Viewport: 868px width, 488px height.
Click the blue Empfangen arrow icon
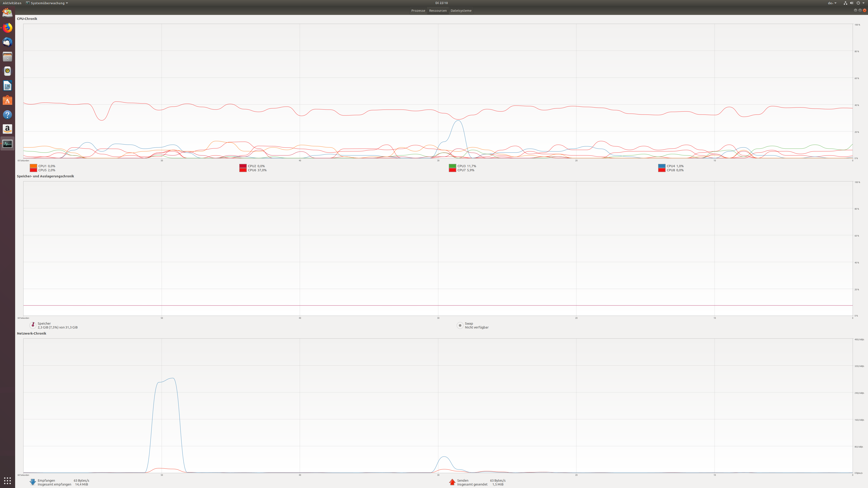click(x=33, y=482)
